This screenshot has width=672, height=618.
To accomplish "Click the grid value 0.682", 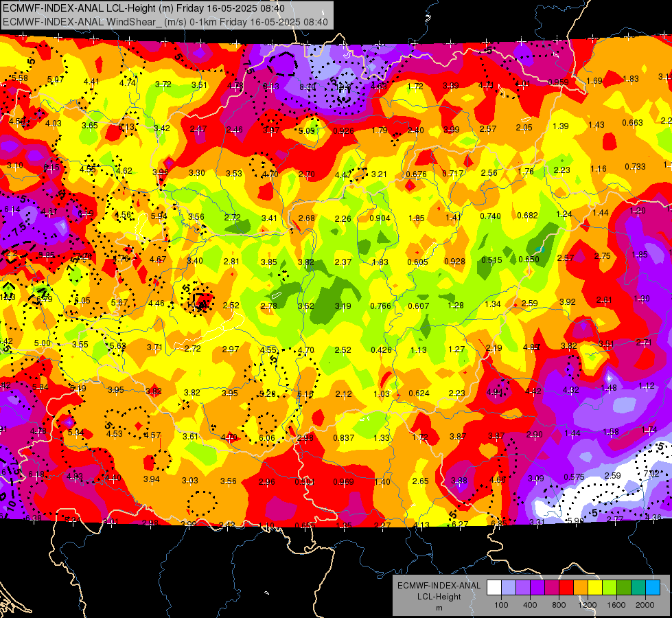I will point(528,216).
